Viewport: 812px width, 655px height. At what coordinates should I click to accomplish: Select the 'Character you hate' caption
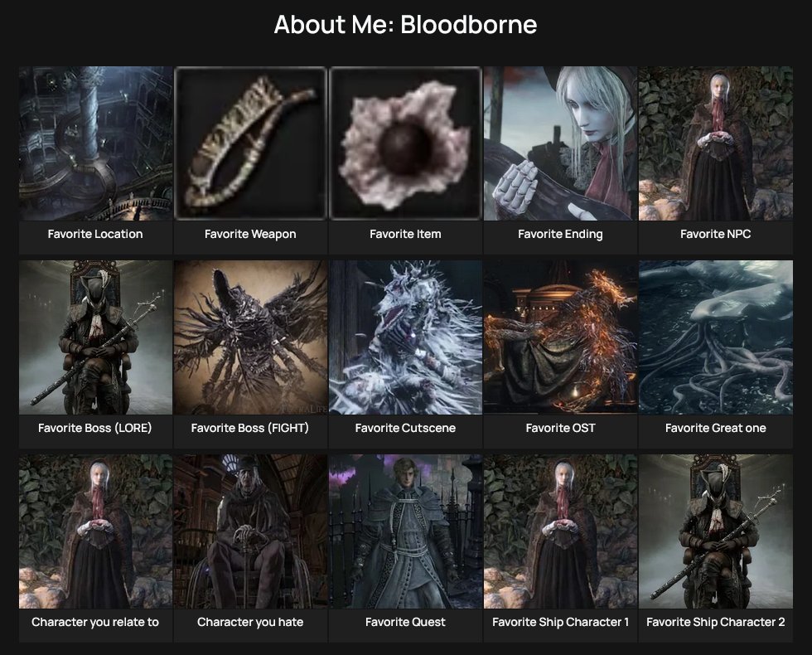[250, 622]
